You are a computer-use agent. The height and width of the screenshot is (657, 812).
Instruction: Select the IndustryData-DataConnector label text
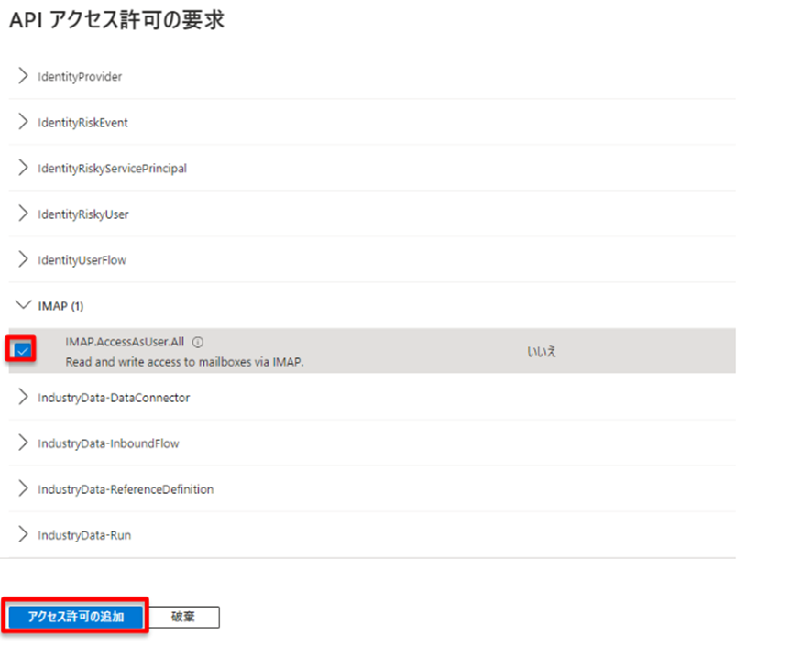click(x=114, y=398)
